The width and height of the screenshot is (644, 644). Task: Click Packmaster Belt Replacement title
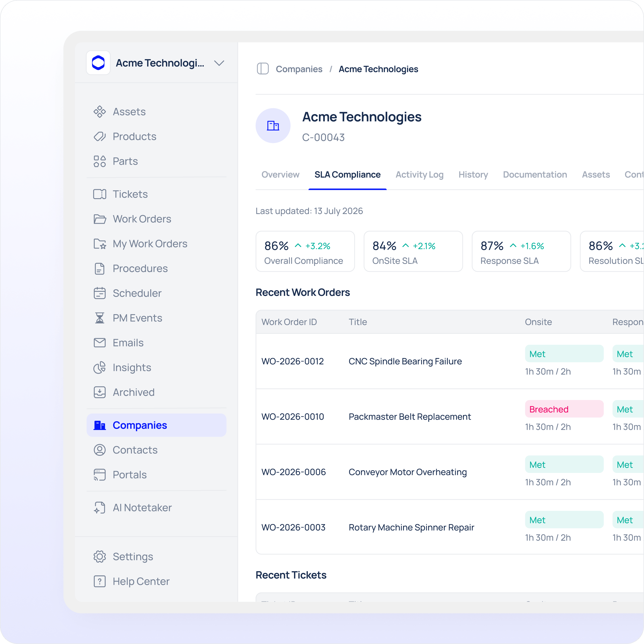coord(410,417)
